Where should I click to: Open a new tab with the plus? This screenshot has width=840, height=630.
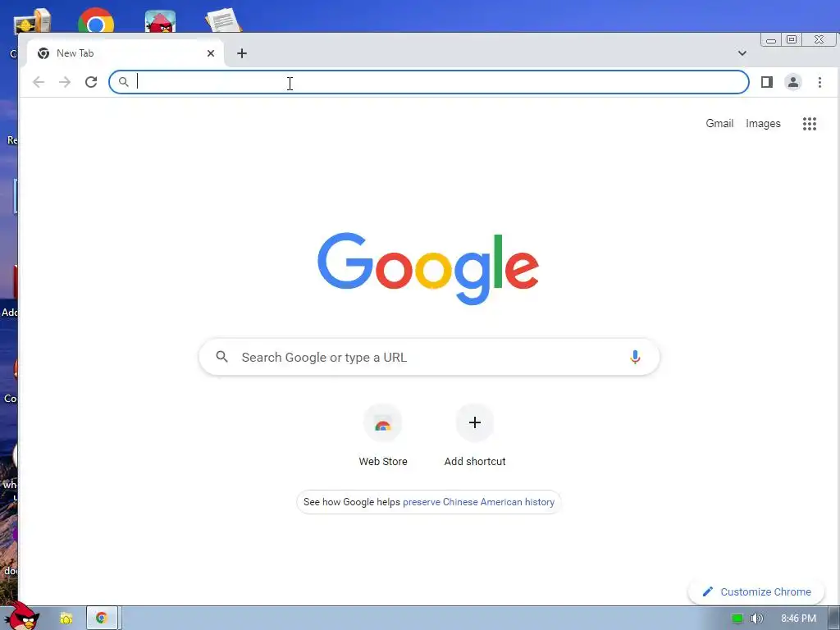242,53
